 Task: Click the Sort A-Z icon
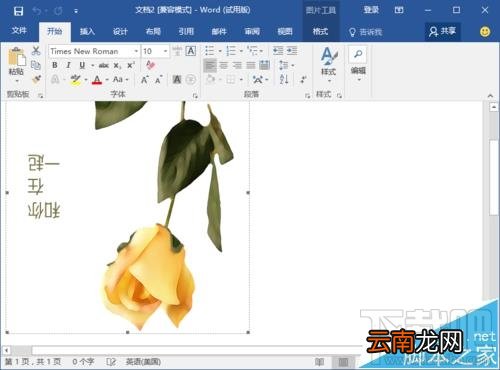284,79
